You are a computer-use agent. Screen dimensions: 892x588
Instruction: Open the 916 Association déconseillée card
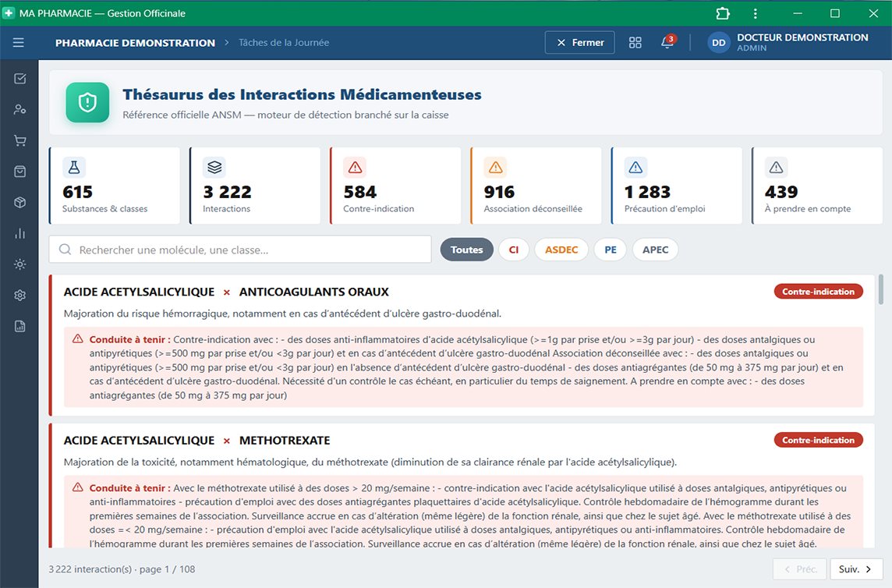coord(536,186)
